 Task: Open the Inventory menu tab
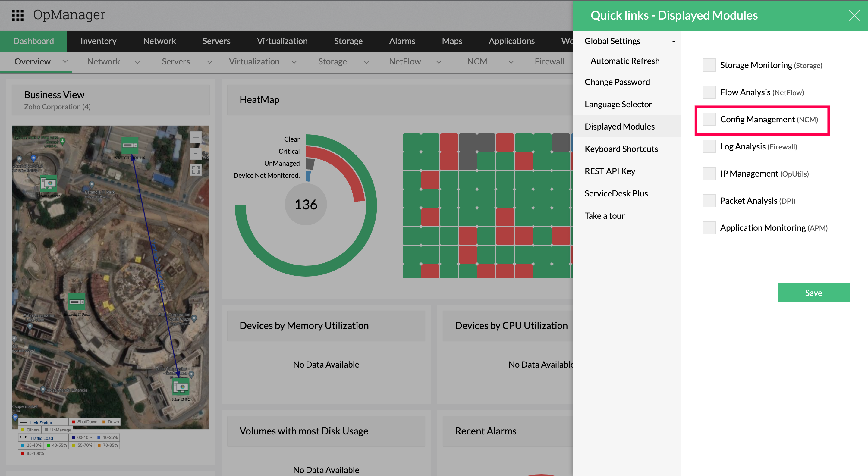[x=98, y=41]
